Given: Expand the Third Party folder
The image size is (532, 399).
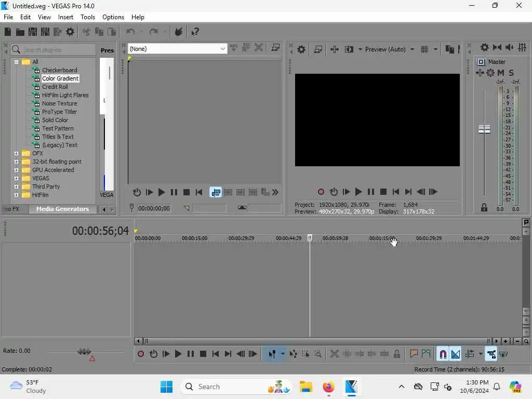Looking at the screenshot, I should pos(16,187).
